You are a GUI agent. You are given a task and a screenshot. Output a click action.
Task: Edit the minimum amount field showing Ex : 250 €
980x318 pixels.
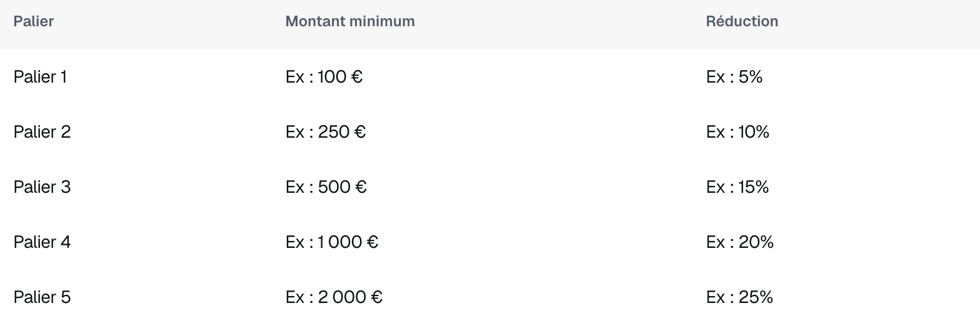326,132
